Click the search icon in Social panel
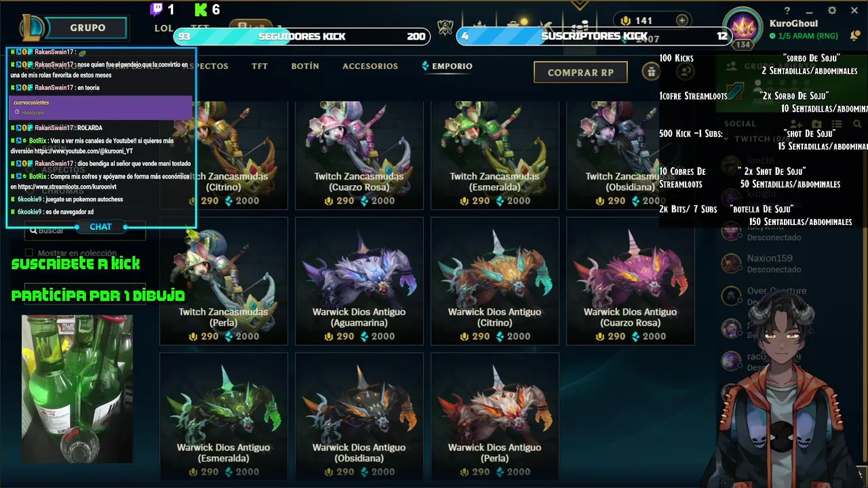This screenshot has width=868, height=488. tap(857, 124)
